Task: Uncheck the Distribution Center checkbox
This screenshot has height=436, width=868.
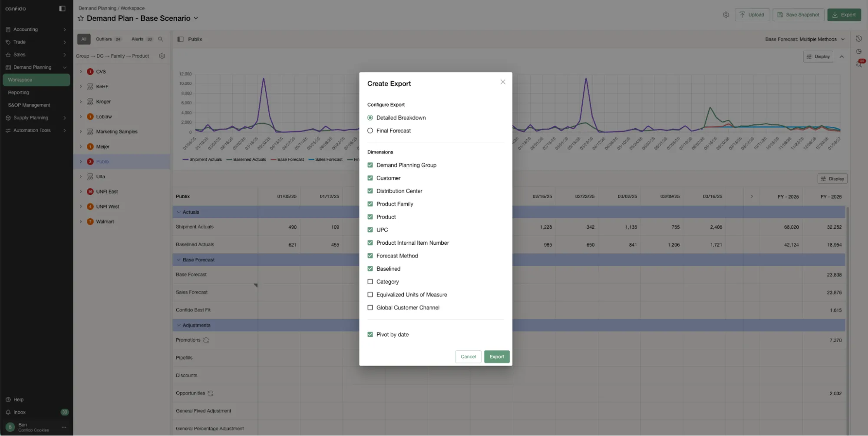Action: pyautogui.click(x=370, y=191)
